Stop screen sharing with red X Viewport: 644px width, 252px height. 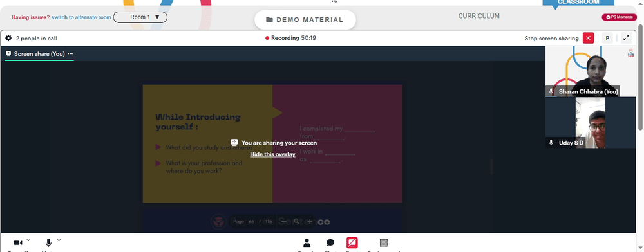click(x=588, y=38)
